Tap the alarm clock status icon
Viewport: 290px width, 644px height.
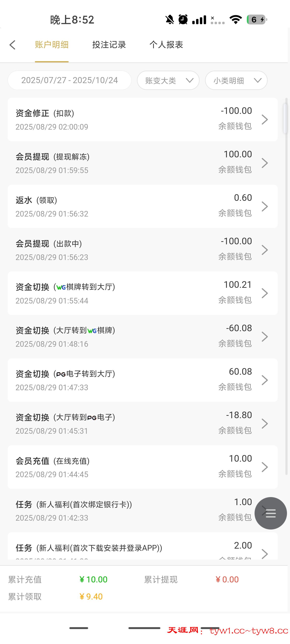pos(183,20)
